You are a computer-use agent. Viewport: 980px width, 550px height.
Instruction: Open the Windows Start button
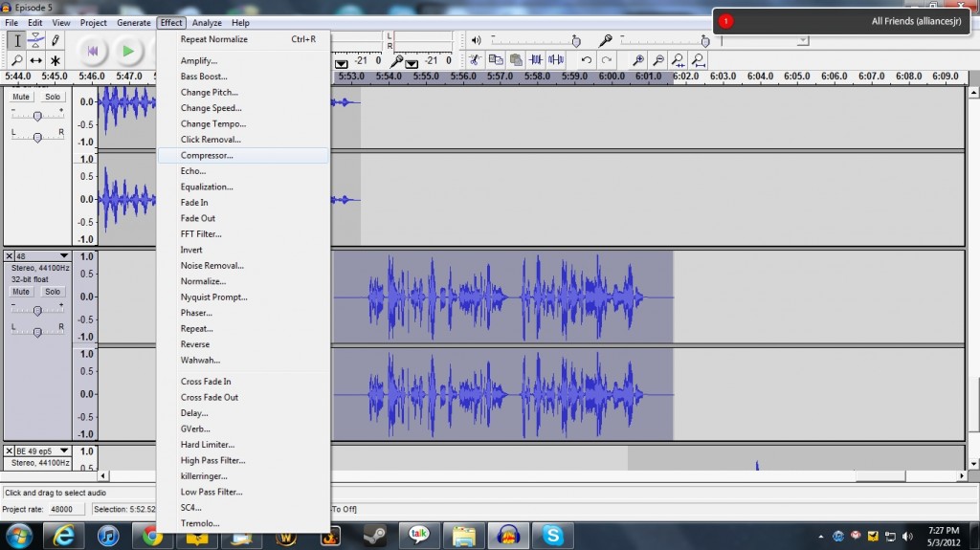click(x=19, y=537)
